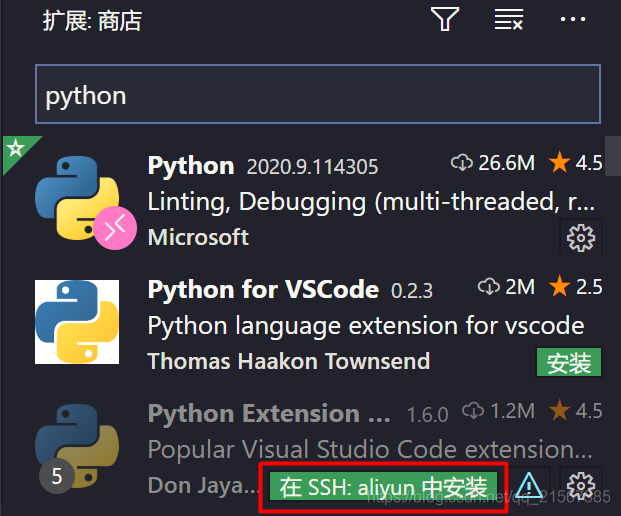Clear extensions search results icon

tap(509, 19)
